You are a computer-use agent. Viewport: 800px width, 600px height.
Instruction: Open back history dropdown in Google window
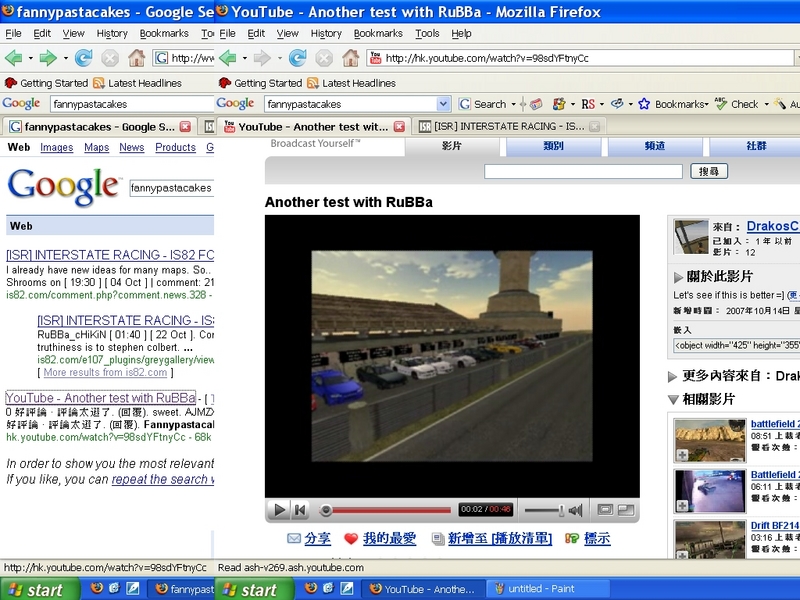[31, 58]
